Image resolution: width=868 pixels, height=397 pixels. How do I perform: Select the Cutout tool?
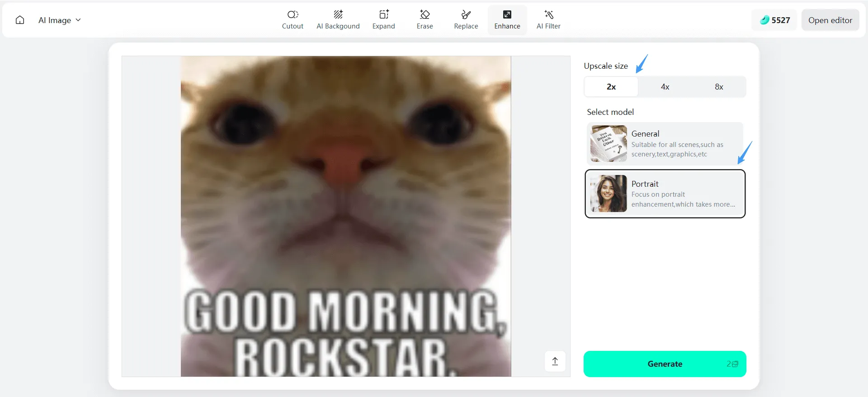[292, 20]
